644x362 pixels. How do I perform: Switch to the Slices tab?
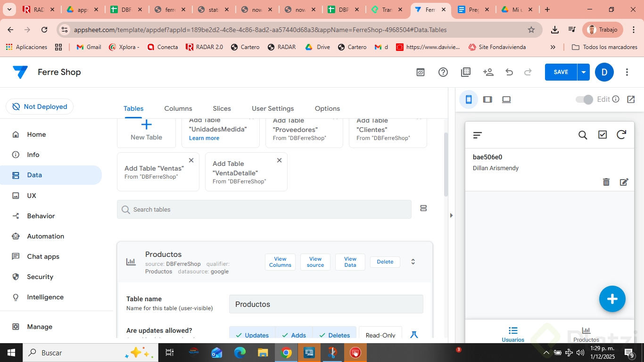[x=222, y=108]
